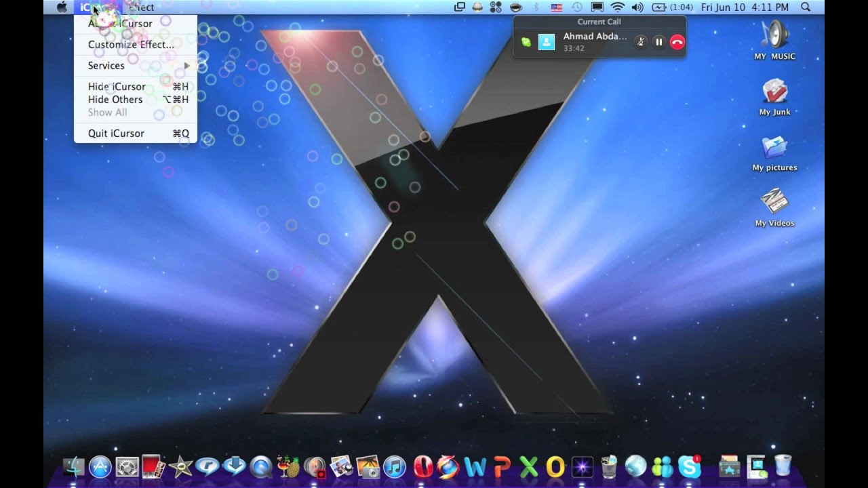Open Outlook O icon in Dock
The height and width of the screenshot is (488, 868).
point(555,466)
